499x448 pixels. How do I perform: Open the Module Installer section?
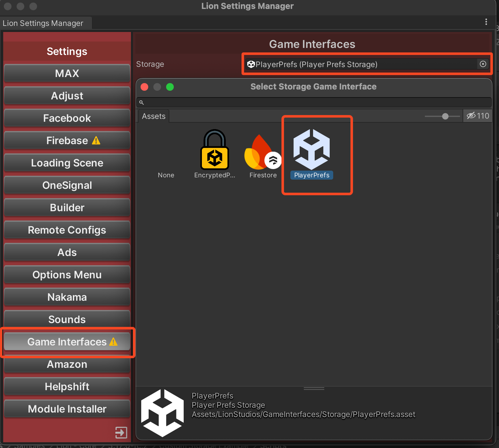point(67,409)
